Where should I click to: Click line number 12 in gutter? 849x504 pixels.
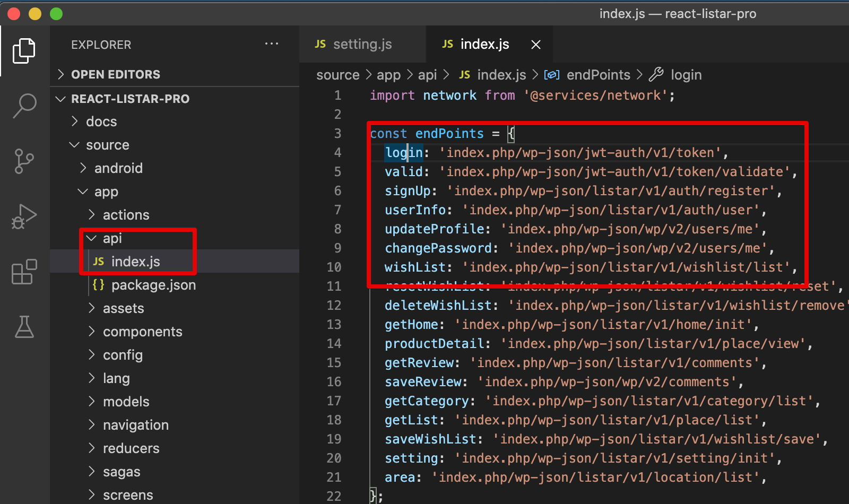[334, 306]
